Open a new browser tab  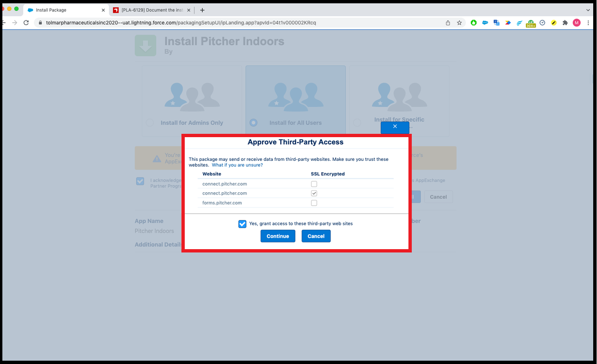tap(202, 10)
